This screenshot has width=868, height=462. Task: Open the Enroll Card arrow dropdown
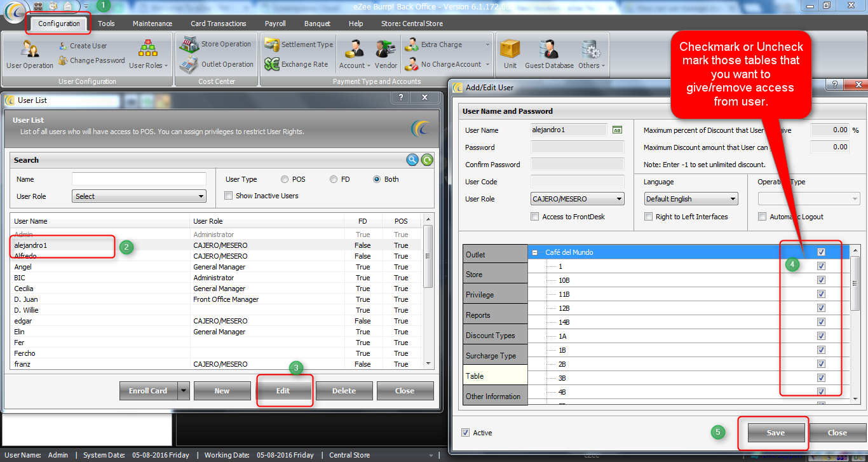tap(184, 391)
